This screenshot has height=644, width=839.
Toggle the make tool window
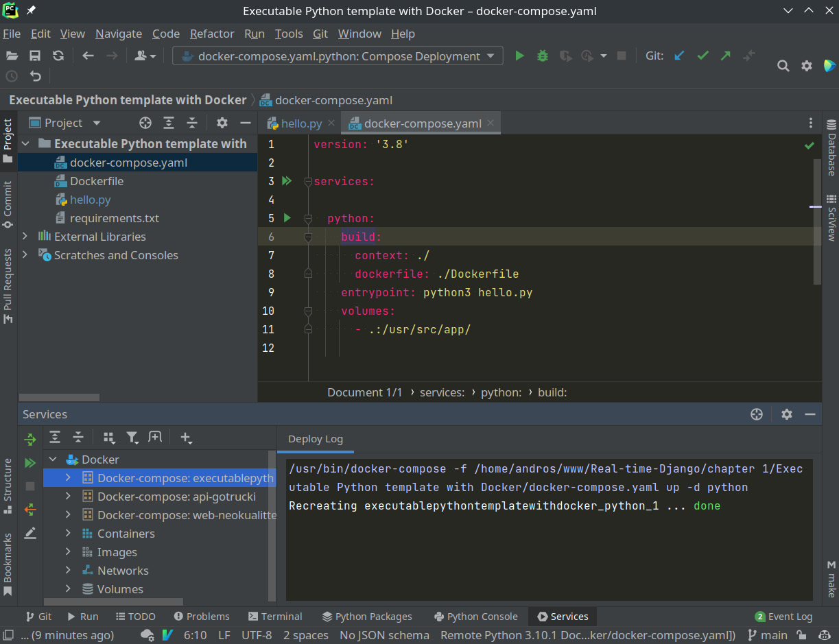(x=831, y=580)
